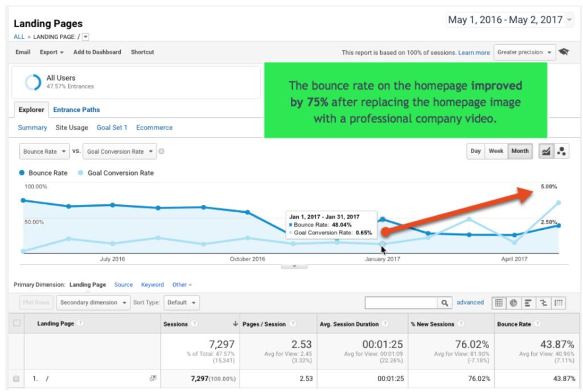Open the Ecommerce report tab
Viewport: 583px width, 392px height.
(154, 127)
